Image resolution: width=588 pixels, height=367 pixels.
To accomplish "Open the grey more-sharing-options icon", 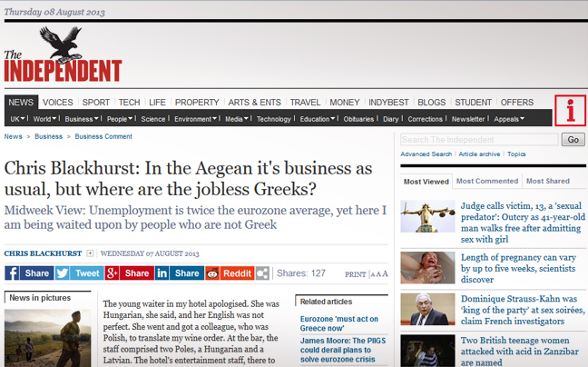I will (262, 273).
